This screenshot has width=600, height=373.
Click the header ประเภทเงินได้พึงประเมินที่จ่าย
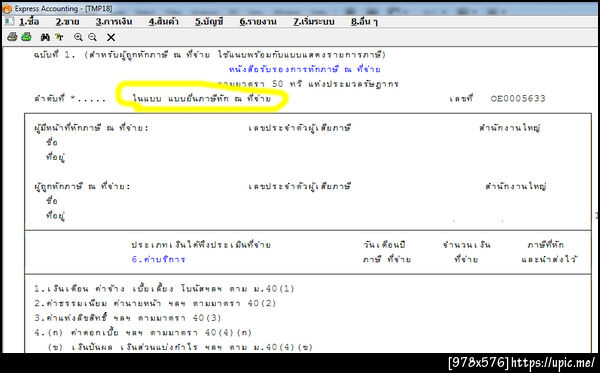201,244
